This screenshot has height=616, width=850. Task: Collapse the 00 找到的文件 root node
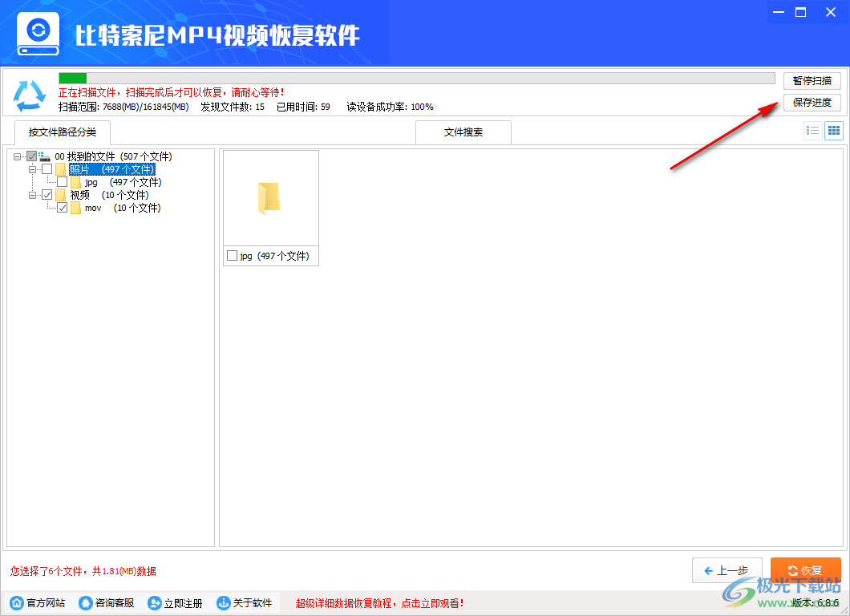[18, 156]
